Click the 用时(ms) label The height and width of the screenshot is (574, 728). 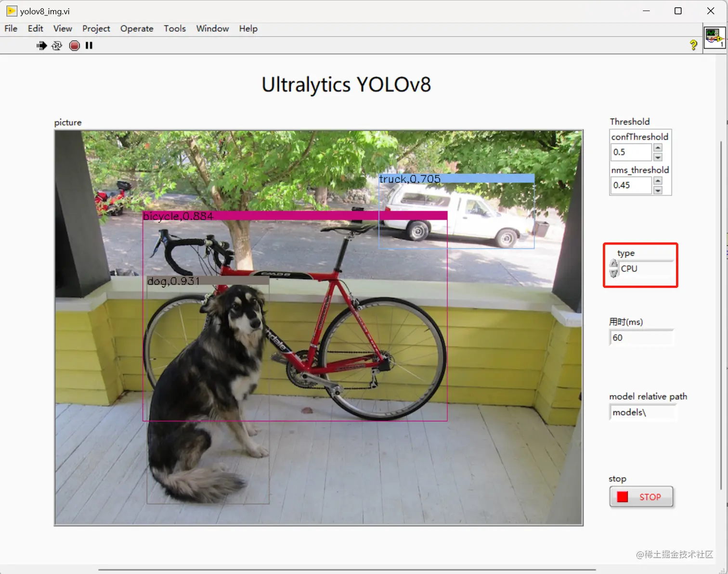[626, 322]
